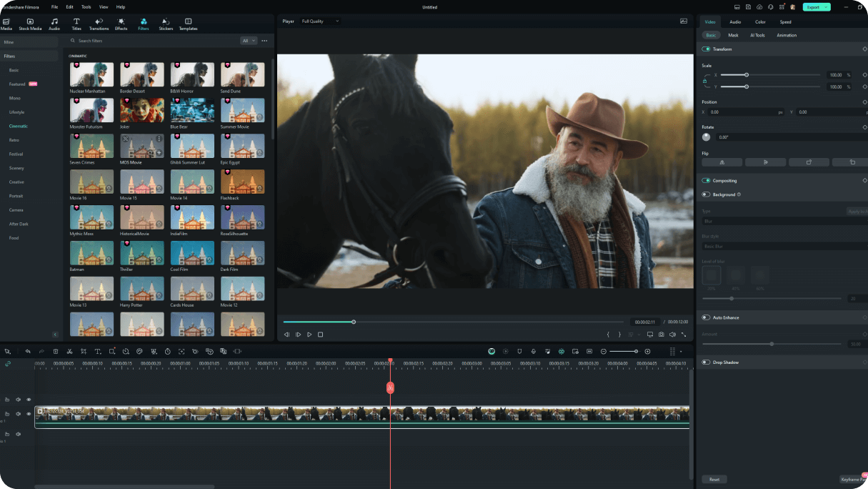
Task: Enable the Auto Enhance switch
Action: click(707, 317)
